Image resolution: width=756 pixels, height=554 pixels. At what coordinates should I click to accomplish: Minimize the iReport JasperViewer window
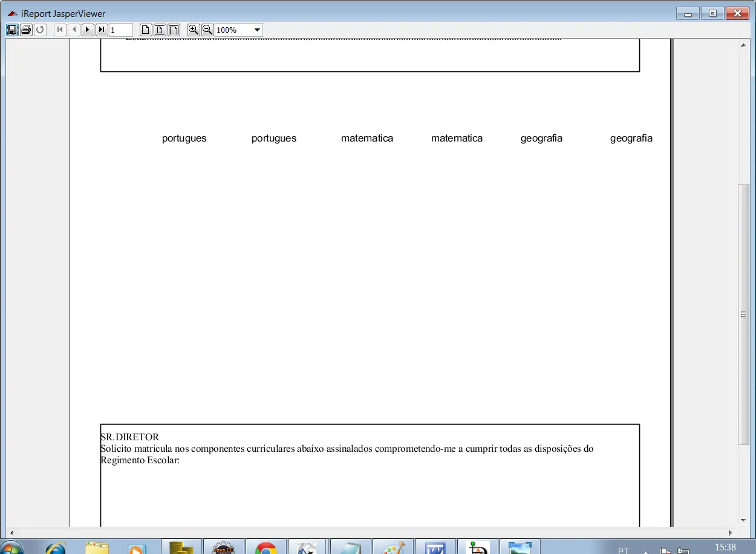tap(688, 14)
